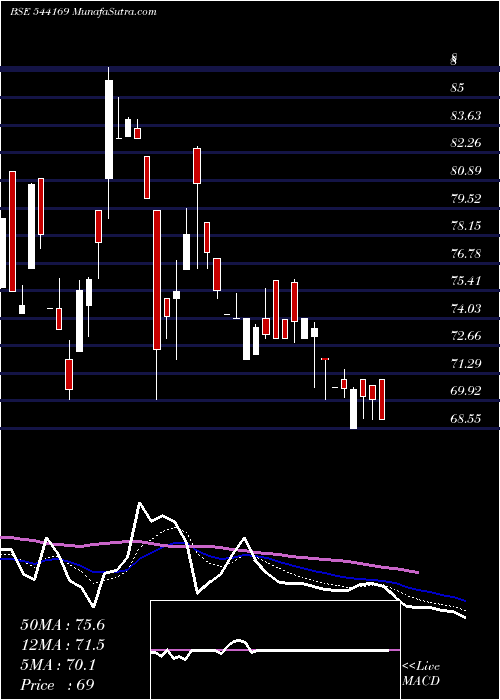
Task: Click the 50MA : 75.6 reading
Action: click(x=62, y=625)
